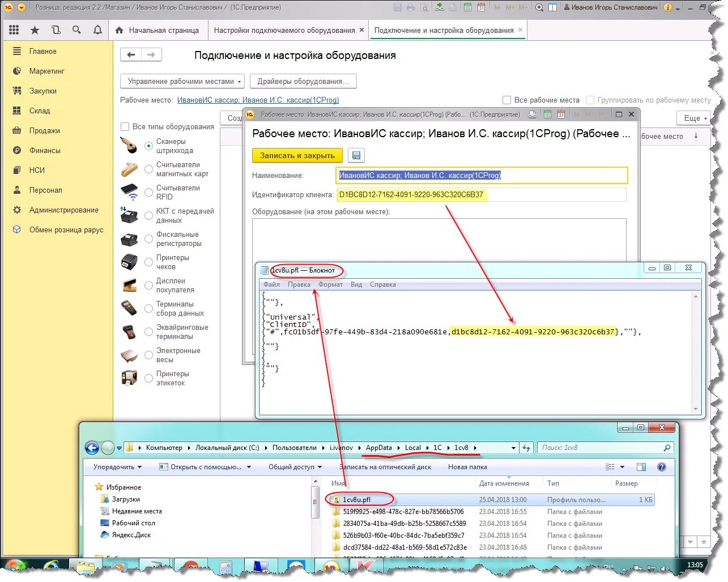This screenshot has height=582, width=728.
Task: Click the Explorer help question mark icon
Action: tap(661, 467)
